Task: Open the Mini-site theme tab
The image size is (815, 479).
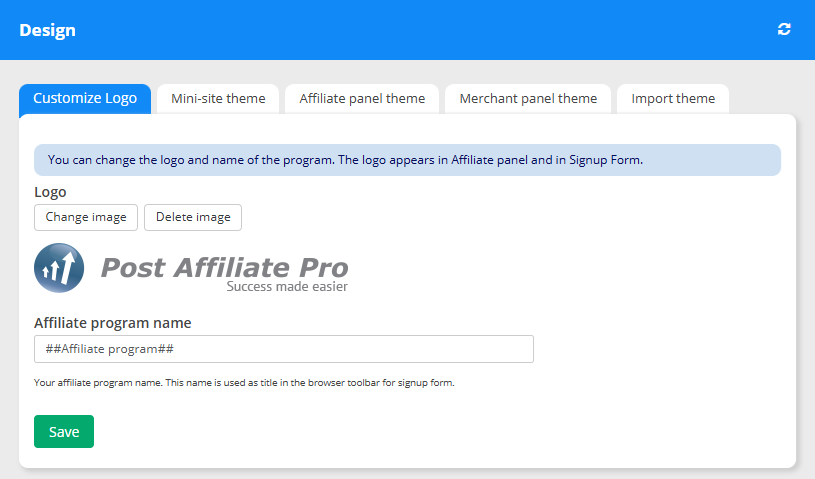Action: click(x=218, y=98)
